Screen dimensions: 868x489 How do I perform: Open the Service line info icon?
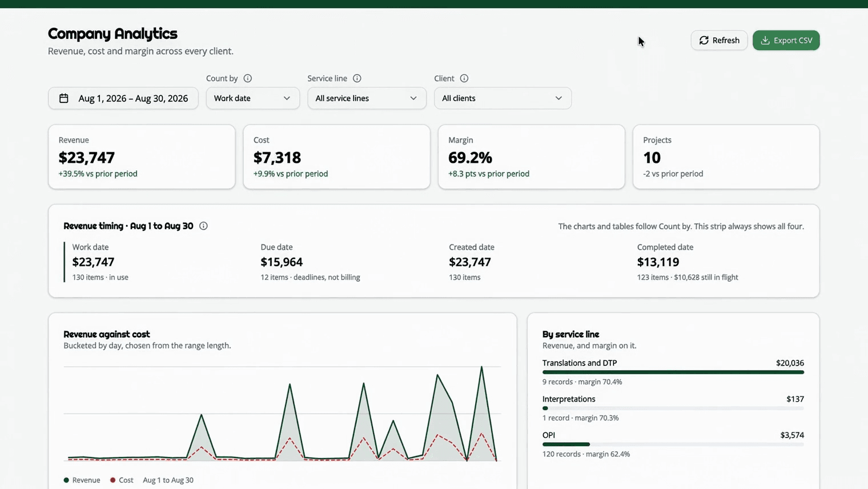click(x=357, y=78)
